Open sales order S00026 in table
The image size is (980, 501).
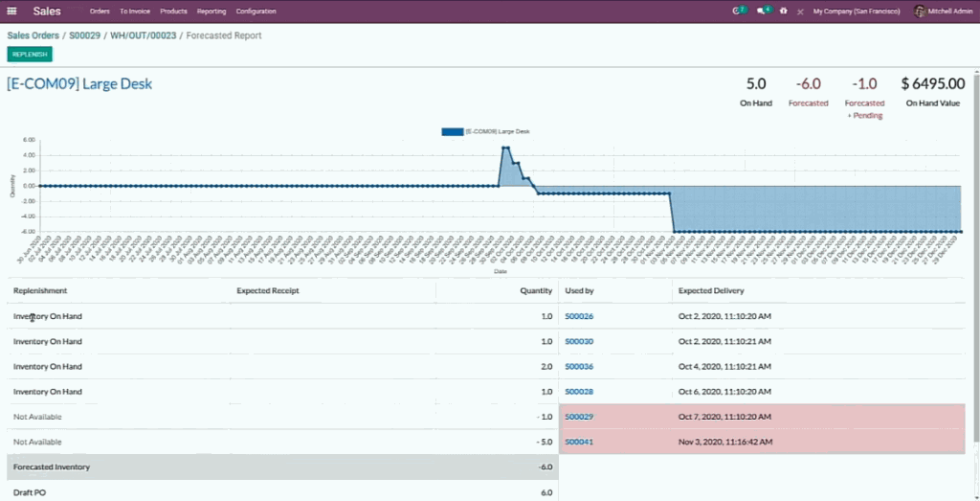point(579,316)
